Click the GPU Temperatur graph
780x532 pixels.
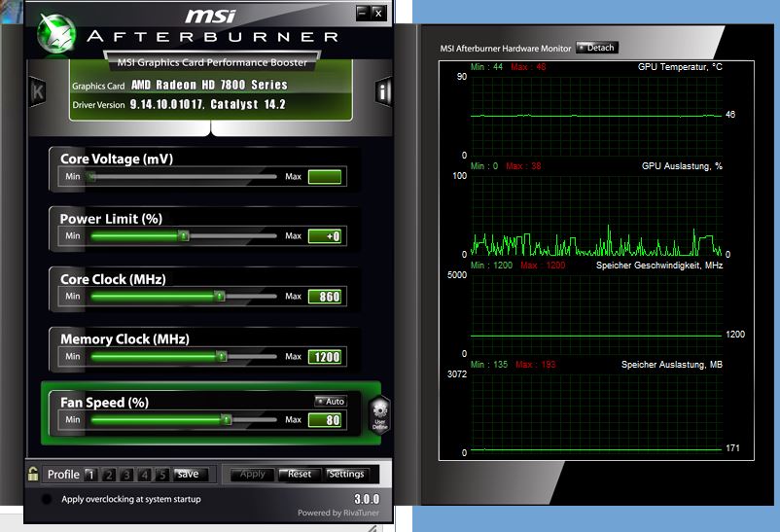point(596,116)
